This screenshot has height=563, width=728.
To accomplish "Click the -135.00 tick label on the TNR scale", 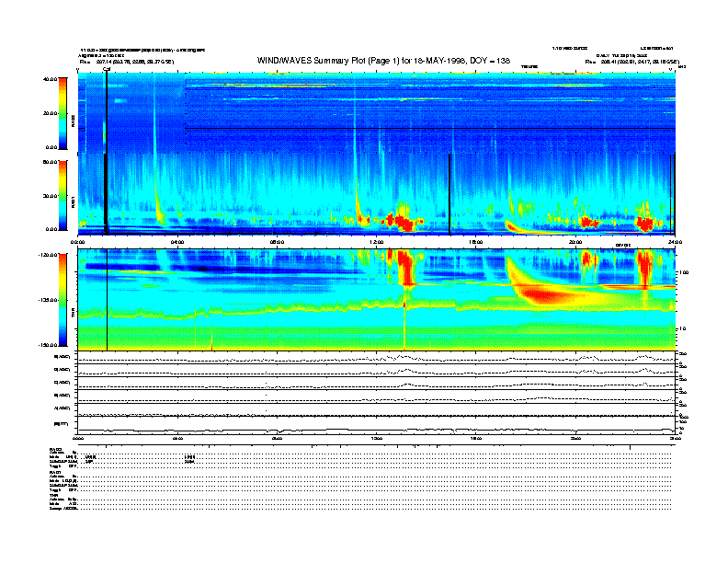I will [48, 300].
